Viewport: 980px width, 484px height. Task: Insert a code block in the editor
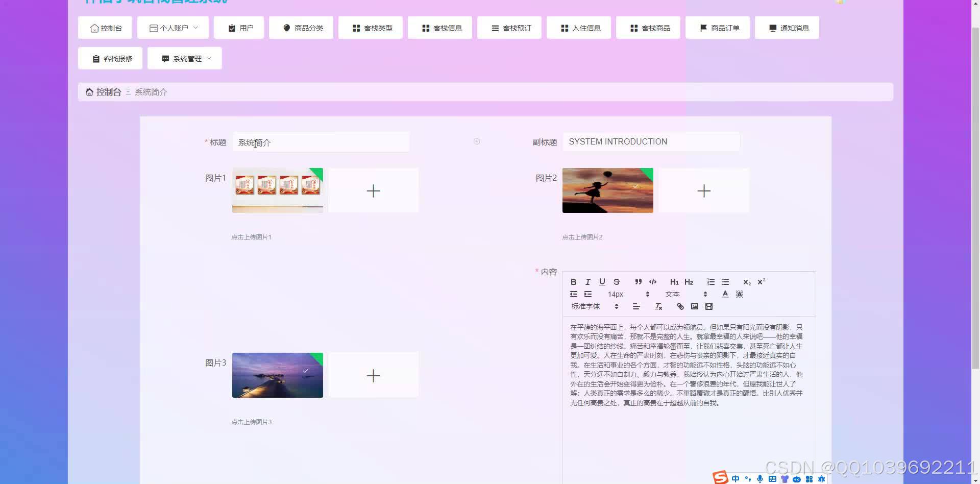pos(653,281)
